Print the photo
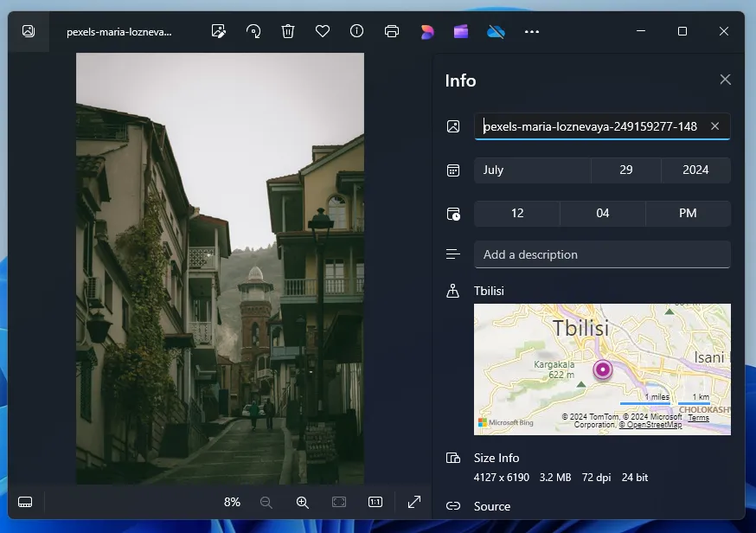The height and width of the screenshot is (533, 756). [391, 31]
